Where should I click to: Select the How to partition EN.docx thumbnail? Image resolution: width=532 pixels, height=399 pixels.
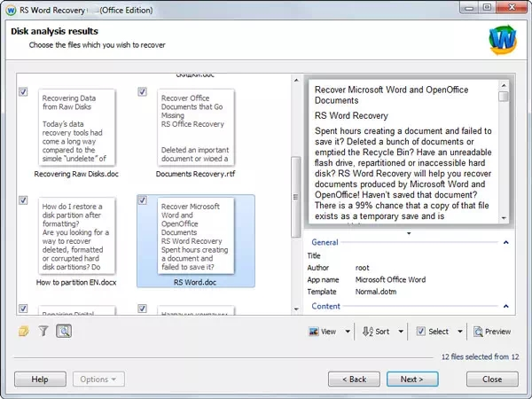pyautogui.click(x=75, y=238)
